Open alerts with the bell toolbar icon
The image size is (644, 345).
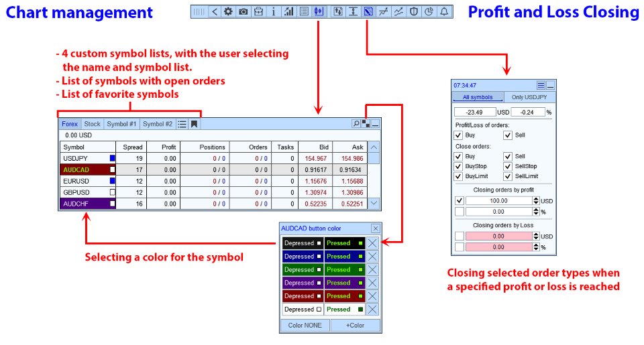tap(444, 11)
